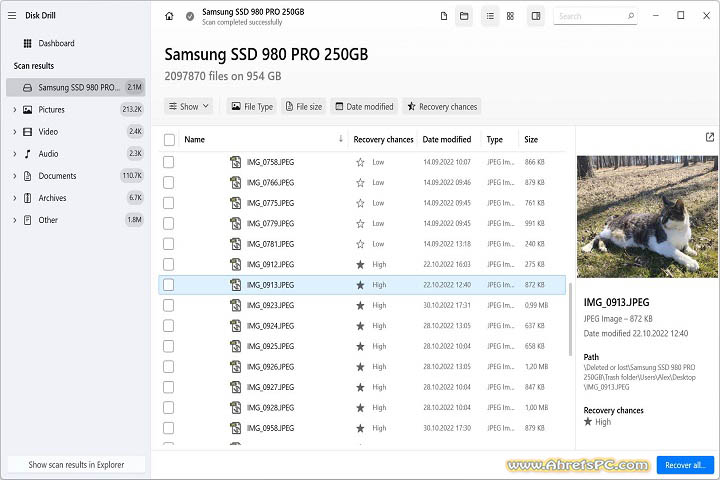Sort by Size column header

(x=531, y=139)
